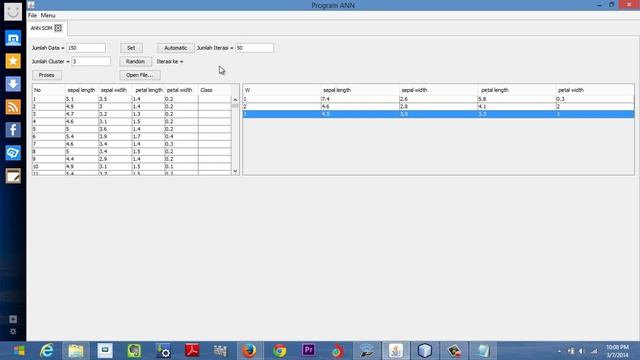Viewport: 640px width, 360px height.
Task: Open the Menu menu item
Action: 48,15
